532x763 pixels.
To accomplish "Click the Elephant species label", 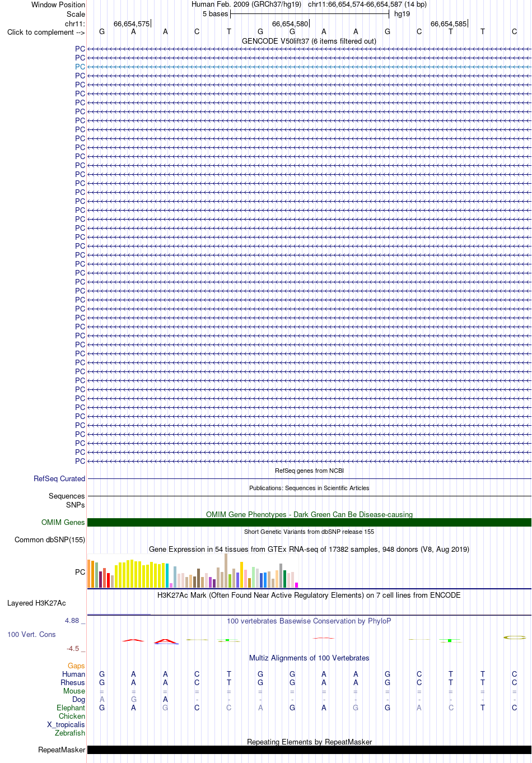I will point(71,708).
